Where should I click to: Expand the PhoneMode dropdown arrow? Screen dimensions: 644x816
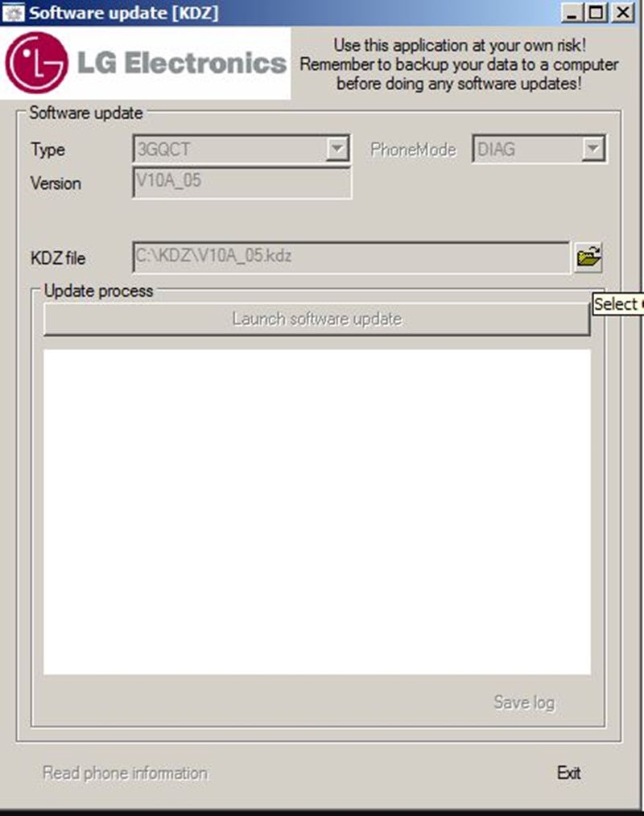coord(593,149)
